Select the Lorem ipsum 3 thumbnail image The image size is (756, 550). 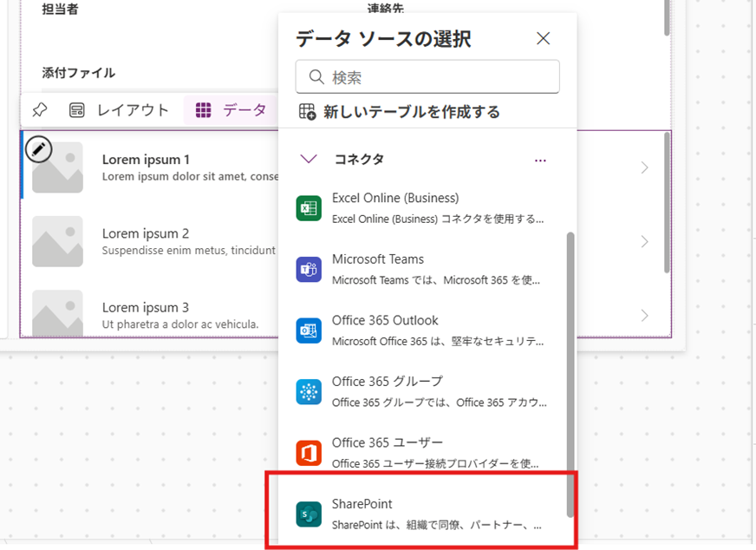pos(58,312)
